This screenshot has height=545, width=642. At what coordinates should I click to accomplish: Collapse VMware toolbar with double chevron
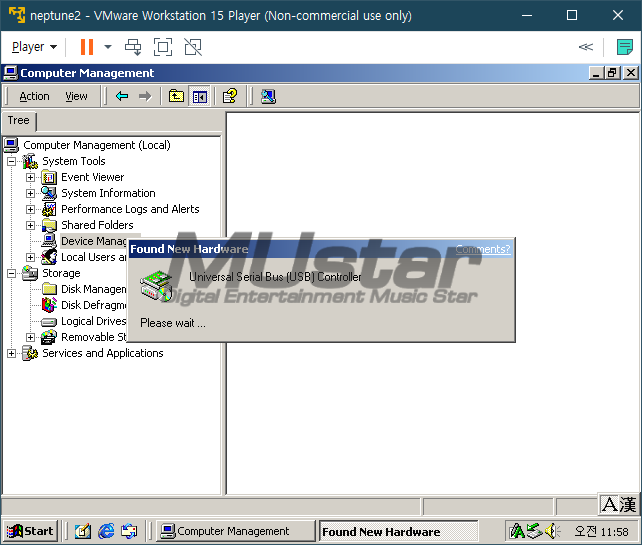(585, 47)
